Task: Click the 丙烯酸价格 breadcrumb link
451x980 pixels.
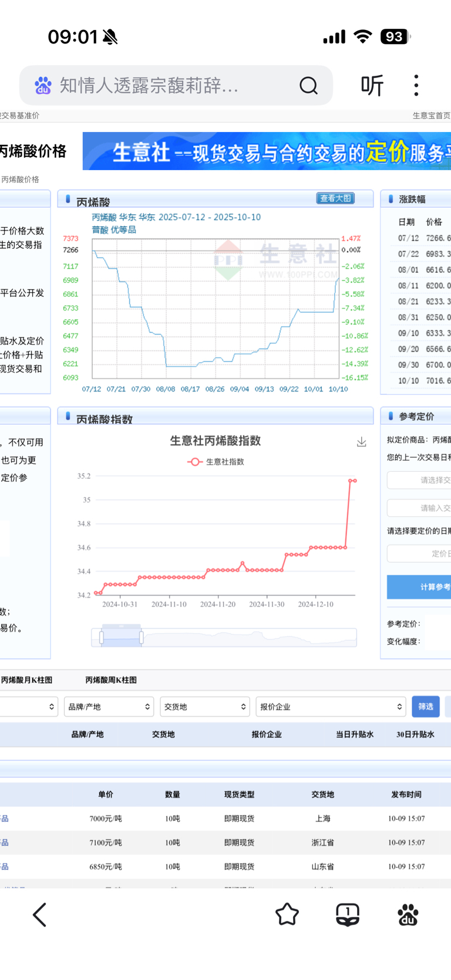Action: pos(20,180)
